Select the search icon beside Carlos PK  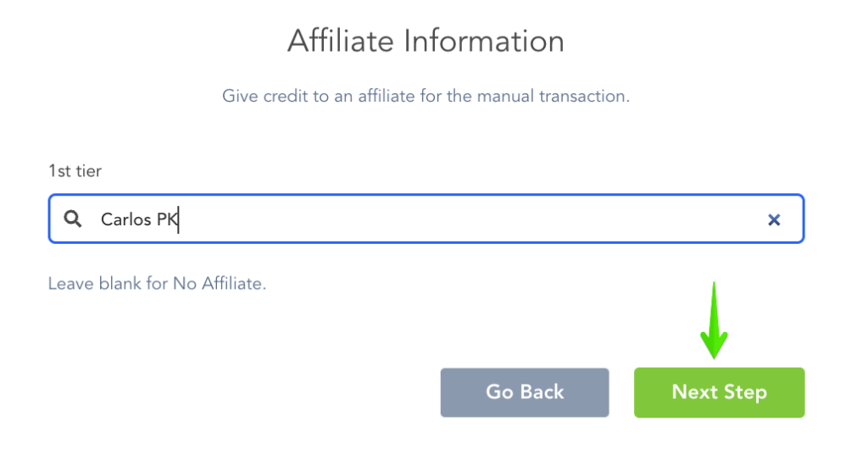74,219
